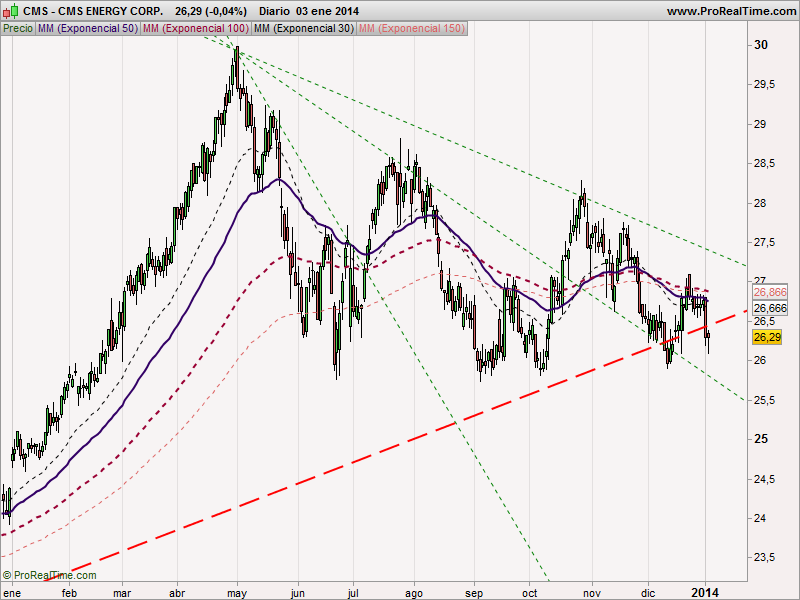Screen dimensions: 800x600
Task: Click the oct month label on time axis
Action: click(530, 593)
